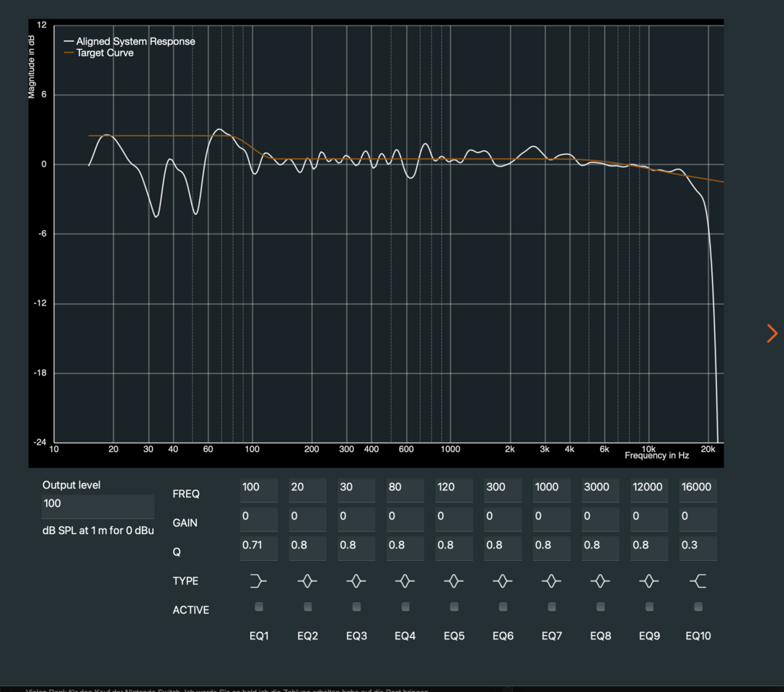Click the 'Output level' label

[x=71, y=484]
